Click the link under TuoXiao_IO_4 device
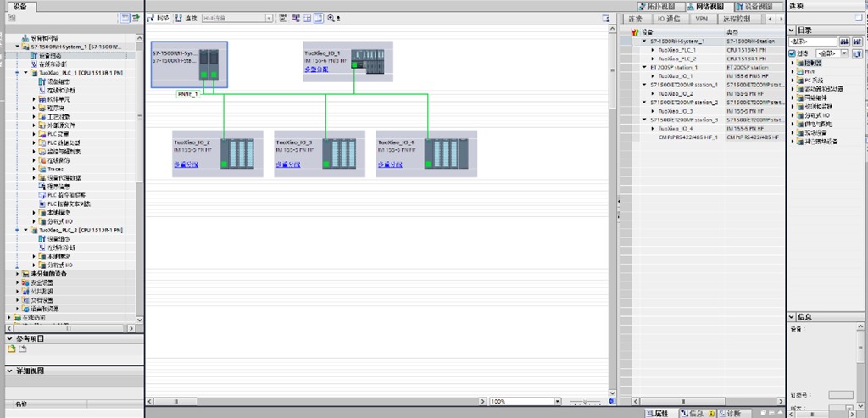This screenshot has width=868, height=418. tap(390, 164)
